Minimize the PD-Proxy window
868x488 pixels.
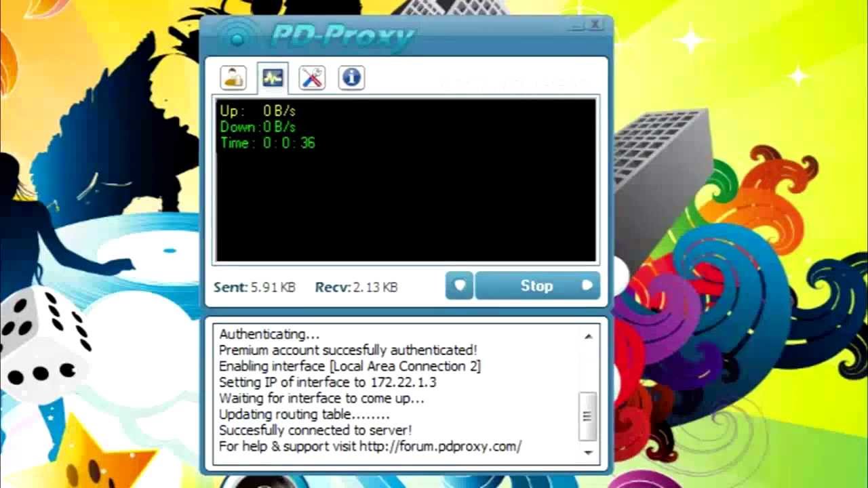pos(576,26)
